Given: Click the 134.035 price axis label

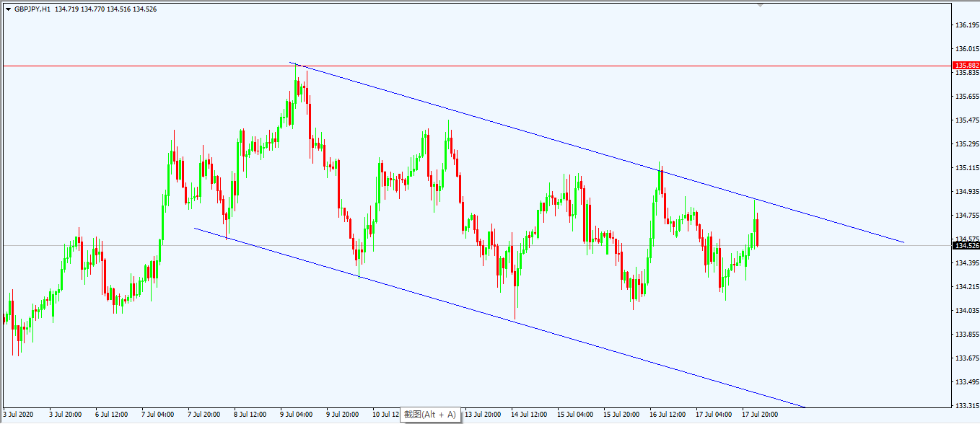Looking at the screenshot, I should click(967, 311).
